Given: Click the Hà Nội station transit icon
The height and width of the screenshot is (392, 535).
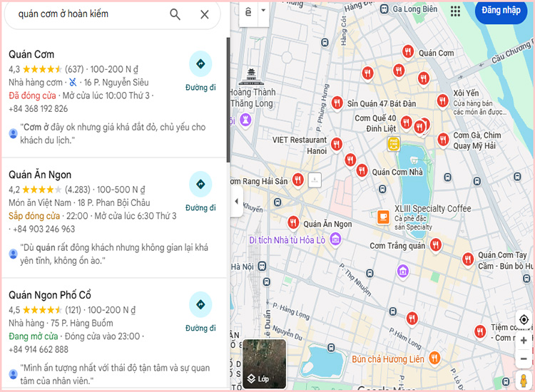Looking at the screenshot, I should (x=262, y=267).
